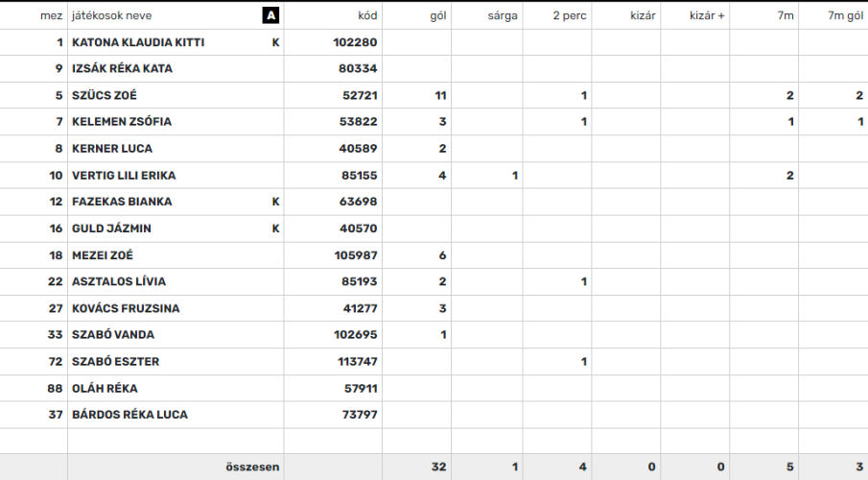Select the 'sárga' column header
Screen dimensions: 868x480
503,15
